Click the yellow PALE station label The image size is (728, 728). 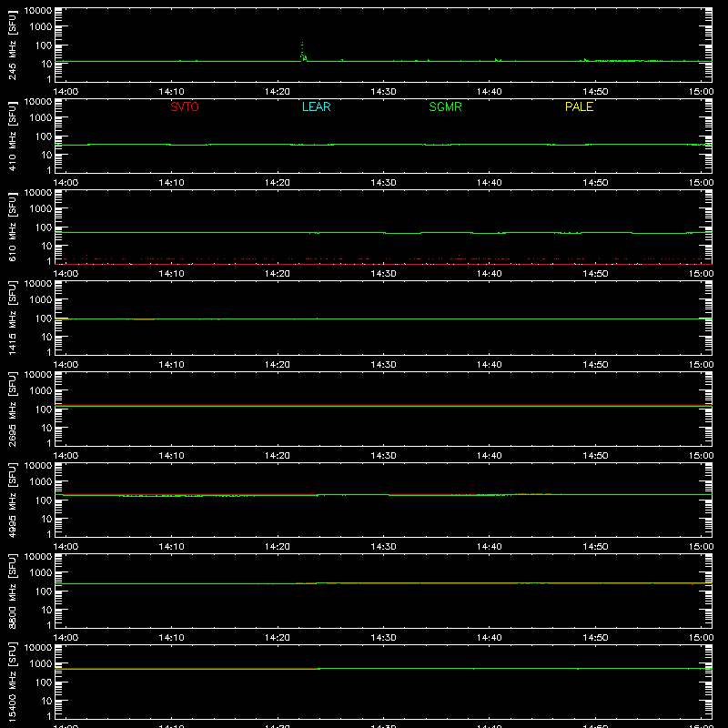(579, 106)
